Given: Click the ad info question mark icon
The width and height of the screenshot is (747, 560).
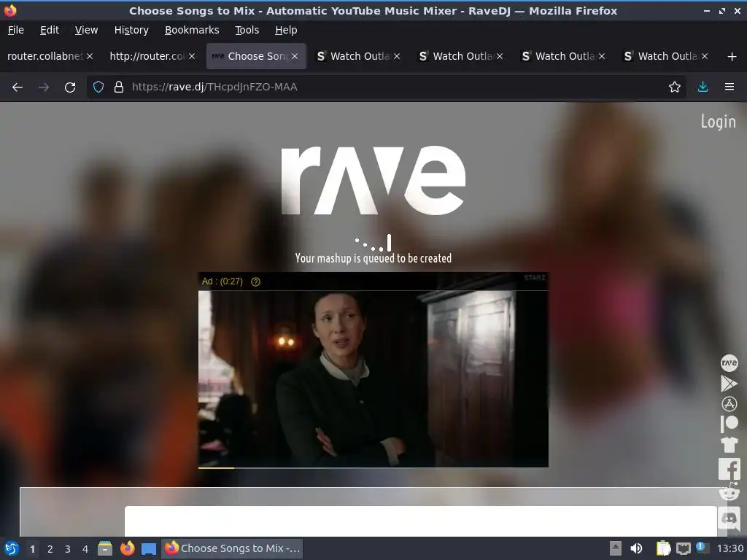Looking at the screenshot, I should (255, 282).
